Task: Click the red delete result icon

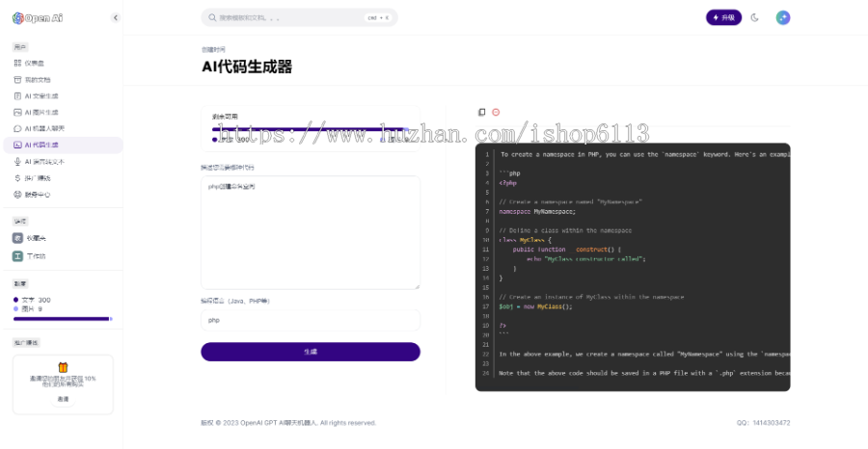Action: 496,112
